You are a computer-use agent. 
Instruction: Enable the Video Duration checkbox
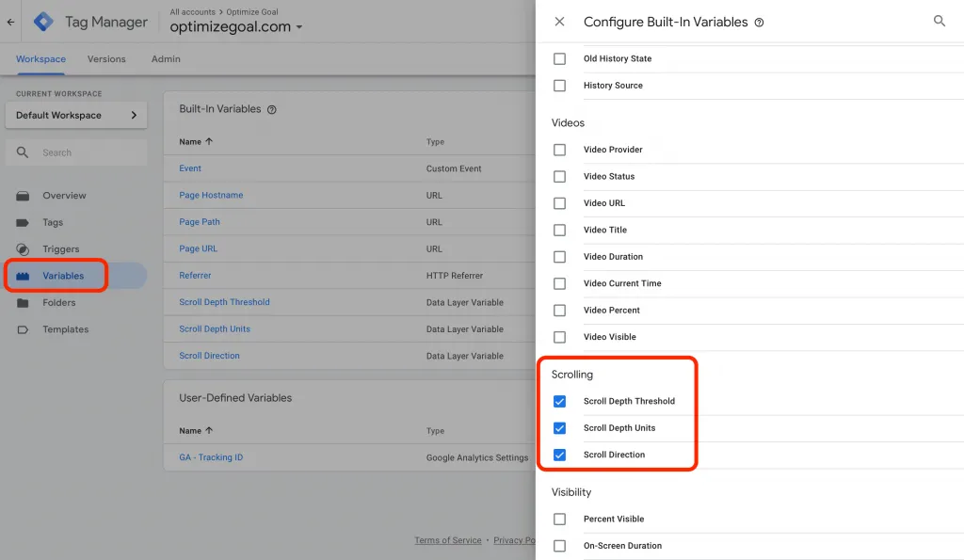pyautogui.click(x=559, y=256)
